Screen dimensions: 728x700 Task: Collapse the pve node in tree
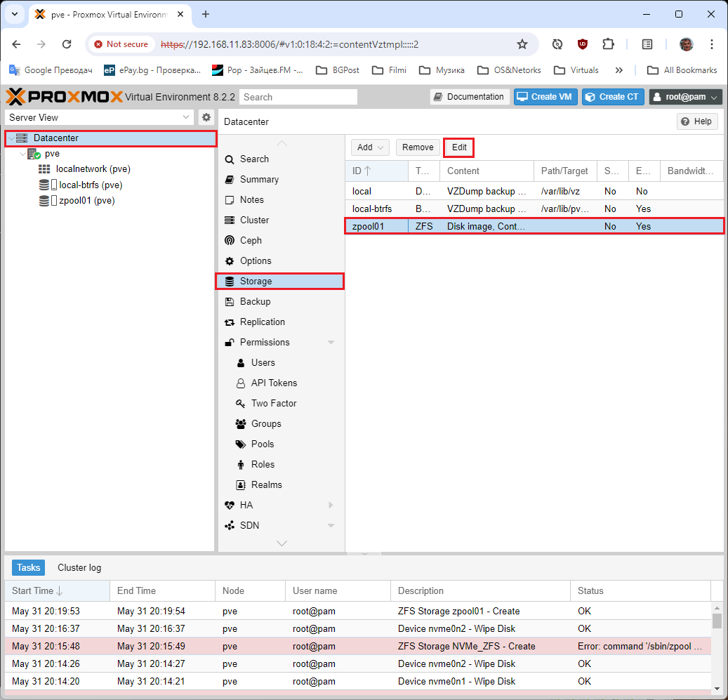(22, 154)
